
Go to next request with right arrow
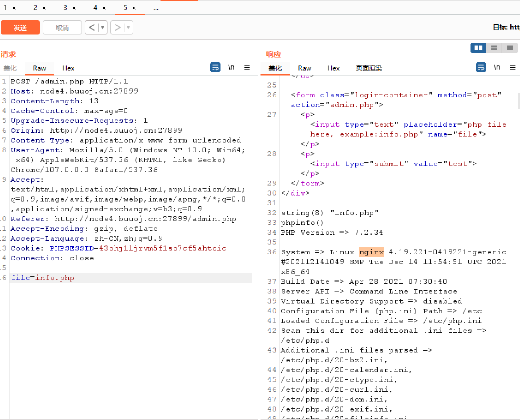click(118, 28)
